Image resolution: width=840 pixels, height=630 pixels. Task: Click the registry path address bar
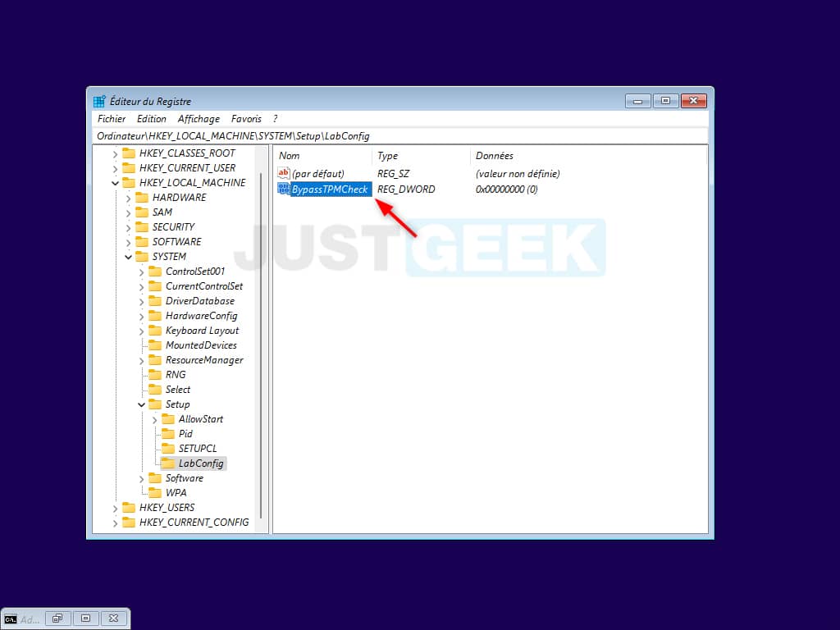[400, 136]
